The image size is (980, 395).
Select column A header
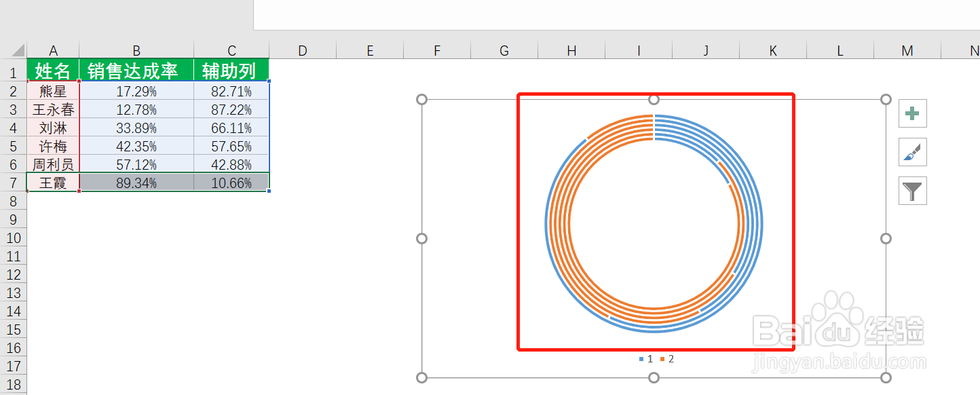(53, 50)
